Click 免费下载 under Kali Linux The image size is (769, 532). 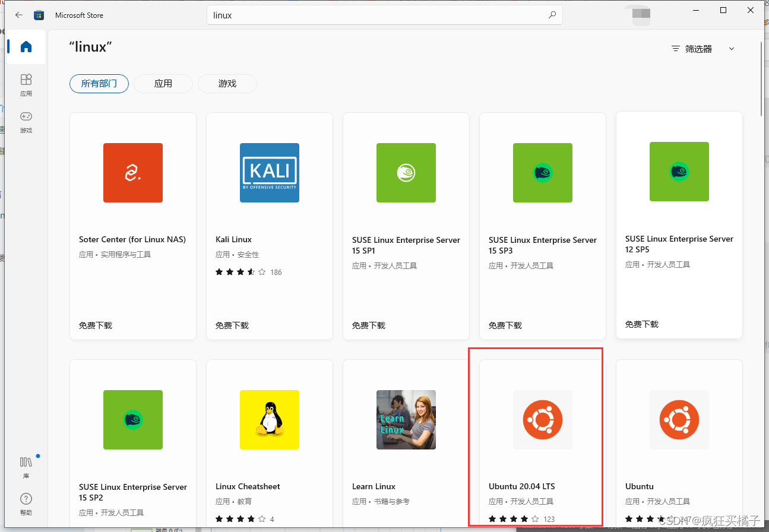point(232,325)
